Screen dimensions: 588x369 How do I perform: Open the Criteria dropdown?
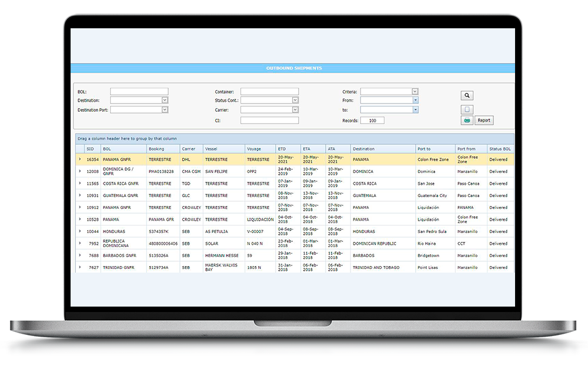click(x=415, y=92)
